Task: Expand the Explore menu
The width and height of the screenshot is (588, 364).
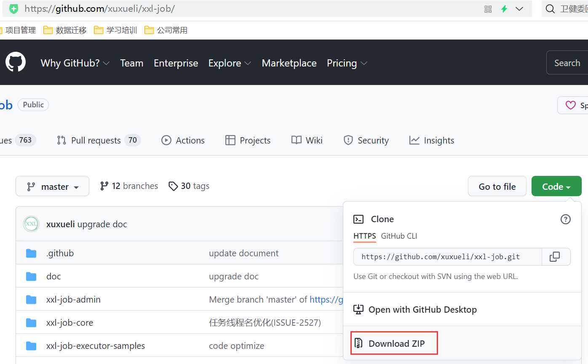Action: (230, 63)
